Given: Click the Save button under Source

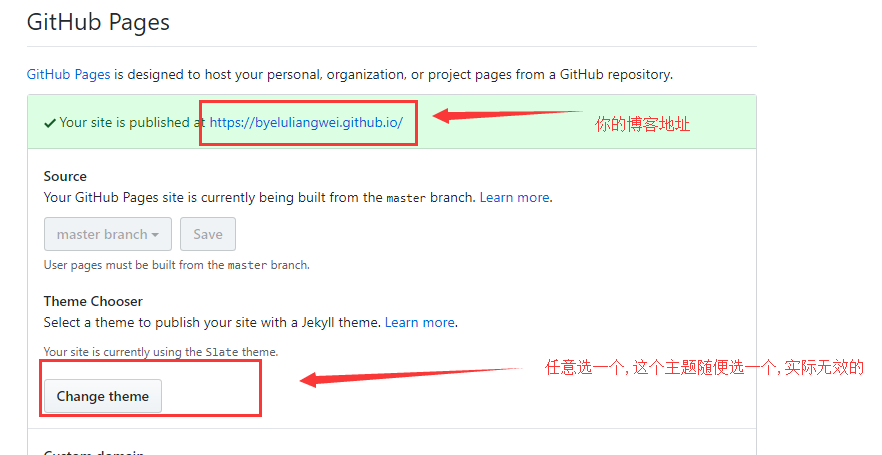Looking at the screenshot, I should [x=208, y=234].
